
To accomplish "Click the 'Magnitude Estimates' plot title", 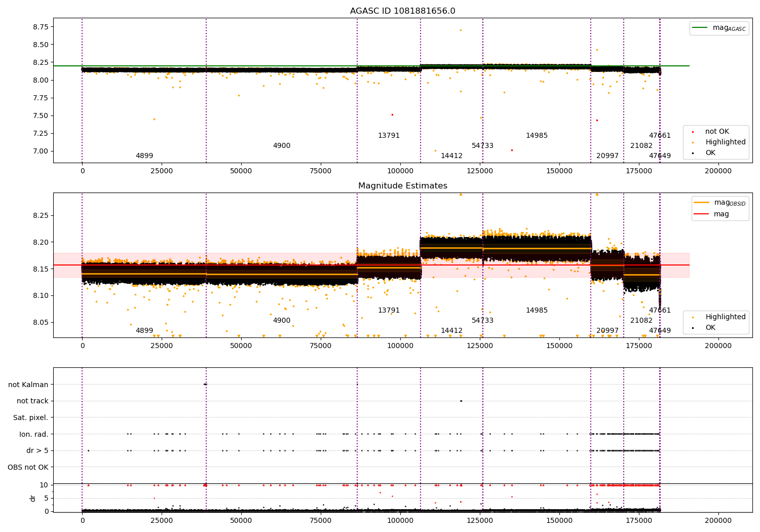I will (x=402, y=186).
